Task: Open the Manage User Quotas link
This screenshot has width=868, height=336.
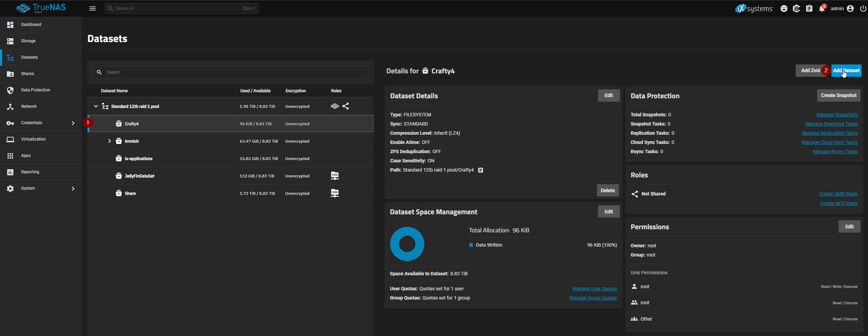Action: click(594, 289)
